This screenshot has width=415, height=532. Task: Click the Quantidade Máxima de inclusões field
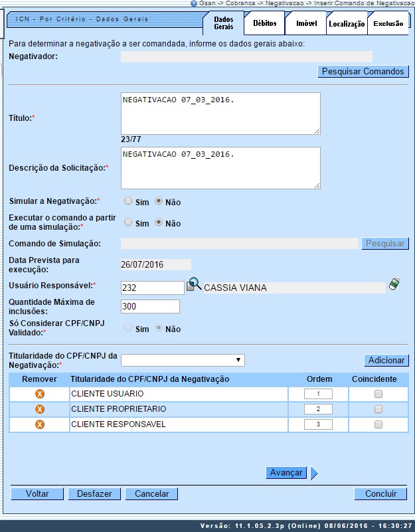pyautogui.click(x=151, y=306)
